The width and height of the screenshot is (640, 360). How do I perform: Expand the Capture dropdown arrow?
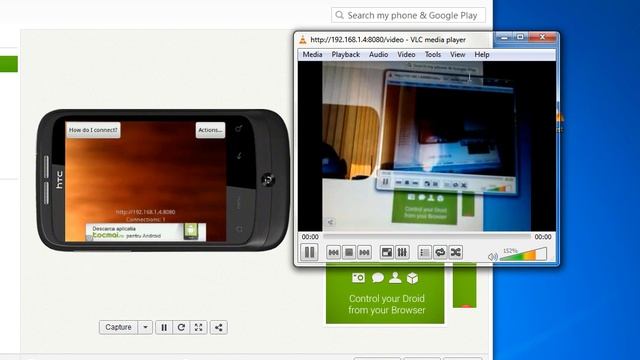pyautogui.click(x=145, y=327)
